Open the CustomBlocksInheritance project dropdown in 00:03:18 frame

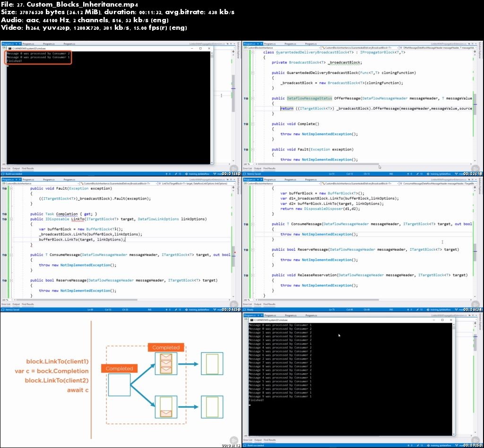pyautogui.click(x=282, y=48)
